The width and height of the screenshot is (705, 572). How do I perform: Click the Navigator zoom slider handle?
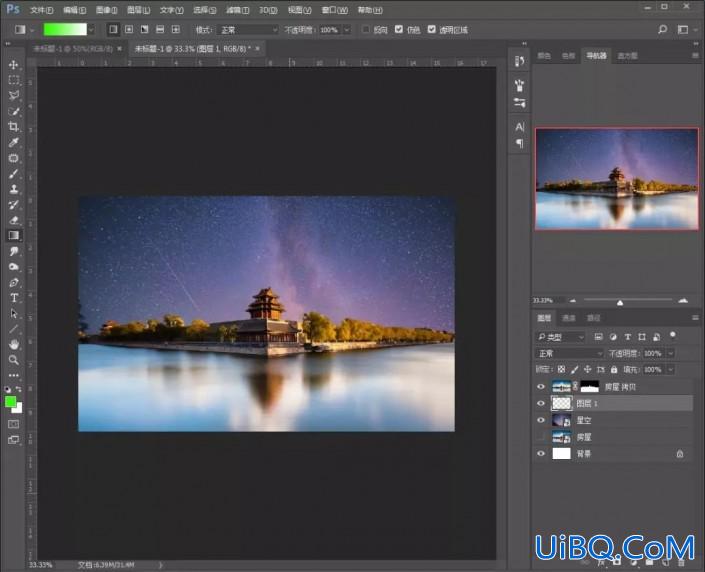620,303
